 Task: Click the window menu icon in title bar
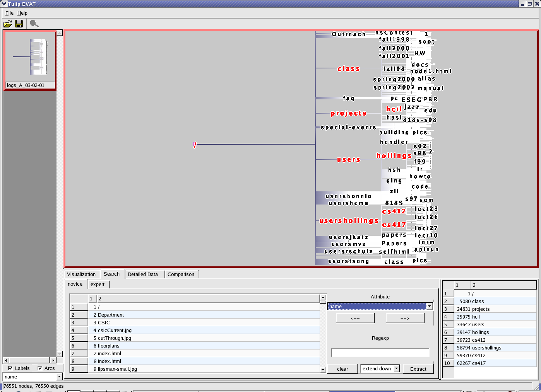[4, 4]
